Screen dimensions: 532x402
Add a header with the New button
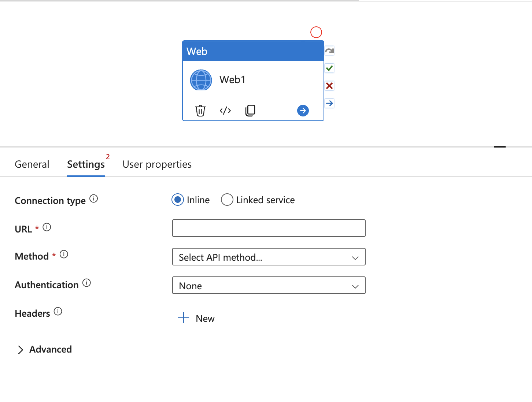197,318
